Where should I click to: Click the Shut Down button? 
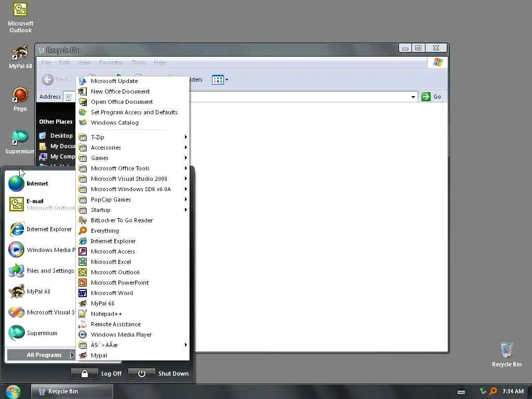pyautogui.click(x=159, y=374)
